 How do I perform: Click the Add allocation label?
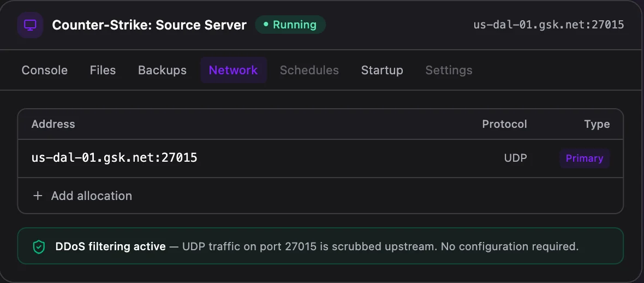(92, 196)
